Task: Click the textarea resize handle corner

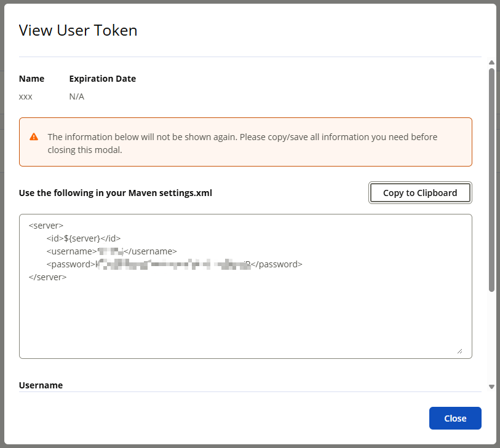Action: (459, 350)
